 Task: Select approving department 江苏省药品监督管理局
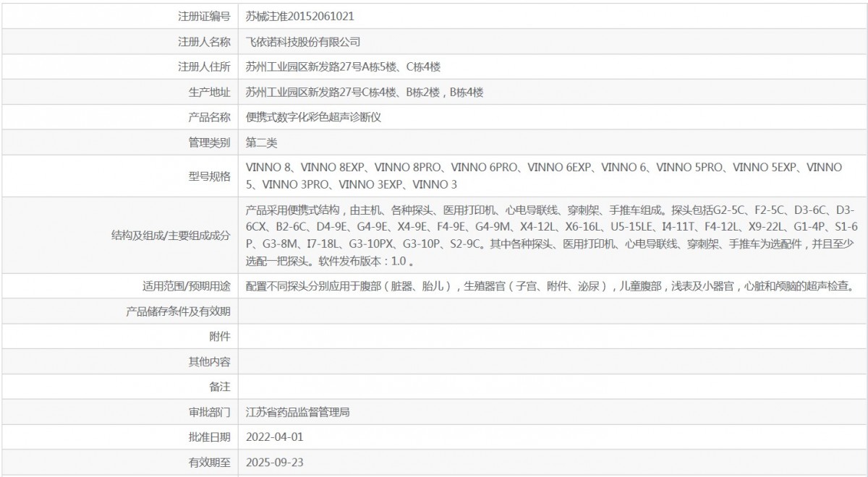pos(298,413)
